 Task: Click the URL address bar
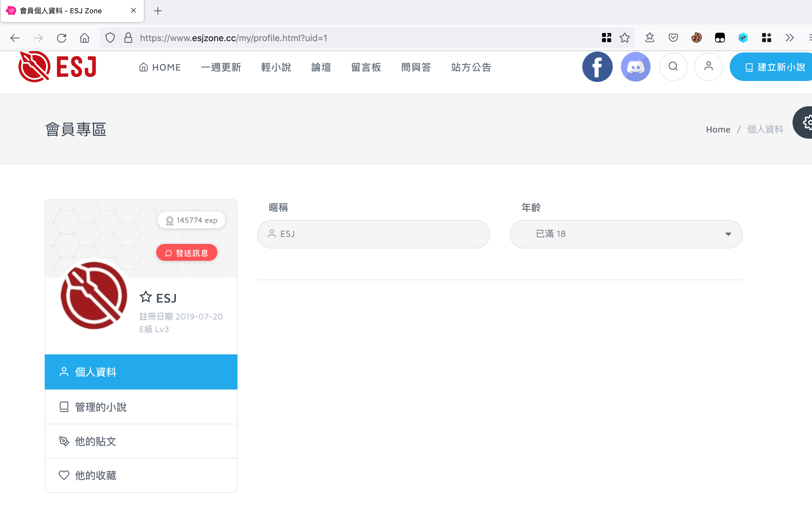point(366,38)
